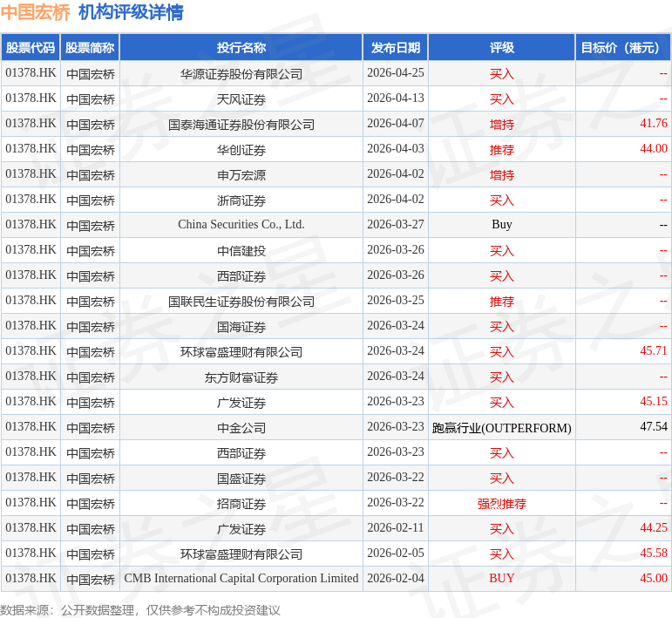The image size is (672, 618).
Task: Click the date 2026-02-05
Action: coord(396,553)
